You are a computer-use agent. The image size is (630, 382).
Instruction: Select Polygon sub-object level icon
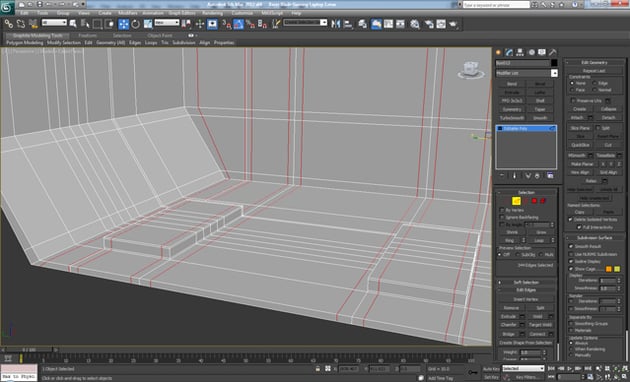(x=534, y=201)
